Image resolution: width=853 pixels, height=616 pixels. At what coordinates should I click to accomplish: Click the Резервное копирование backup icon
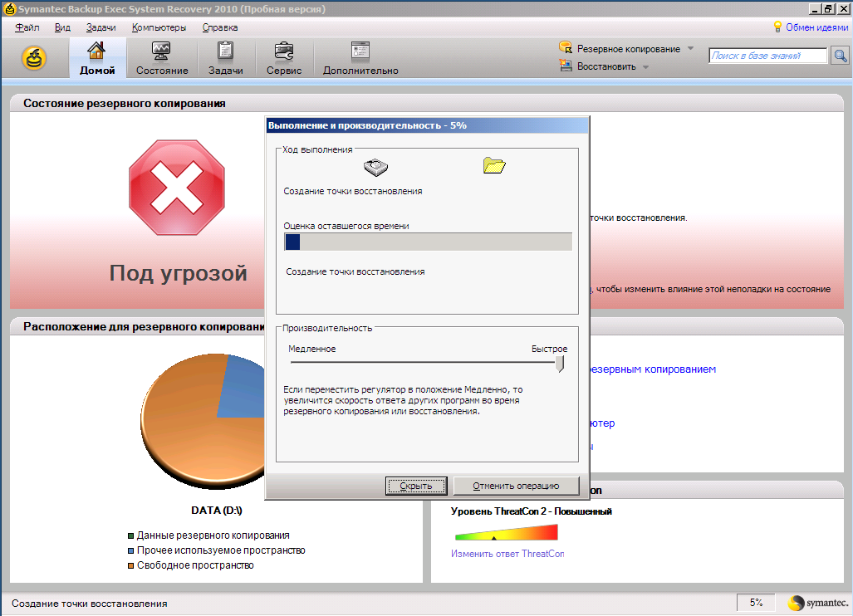click(x=566, y=48)
